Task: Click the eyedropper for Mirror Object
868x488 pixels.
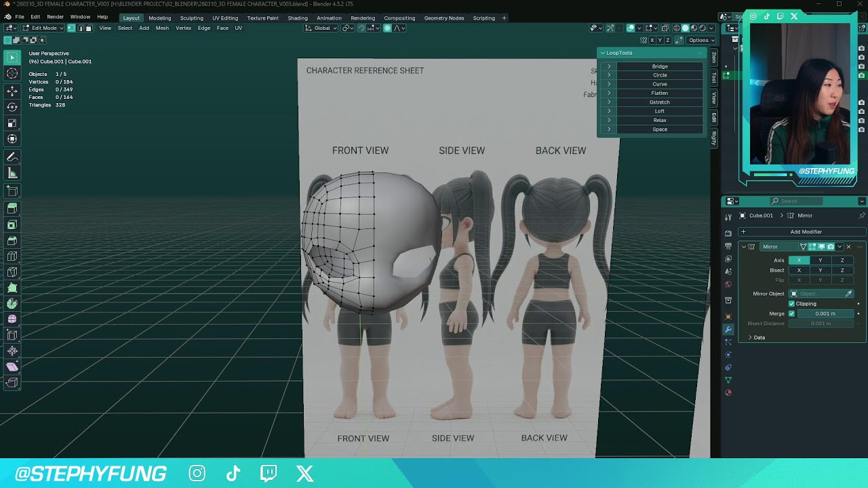Action: coord(848,294)
